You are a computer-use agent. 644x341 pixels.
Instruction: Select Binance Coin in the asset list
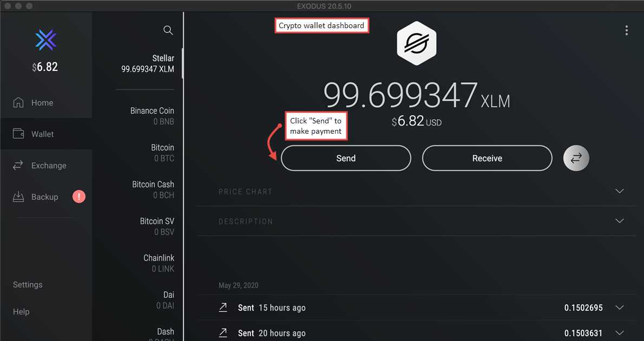pos(152,116)
